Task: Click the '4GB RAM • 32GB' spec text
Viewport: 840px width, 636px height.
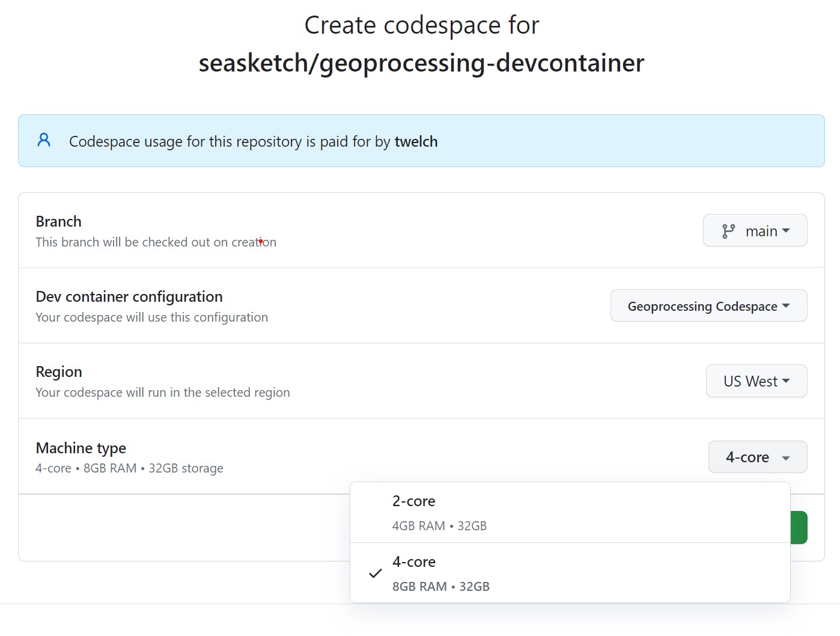Action: tap(439, 525)
